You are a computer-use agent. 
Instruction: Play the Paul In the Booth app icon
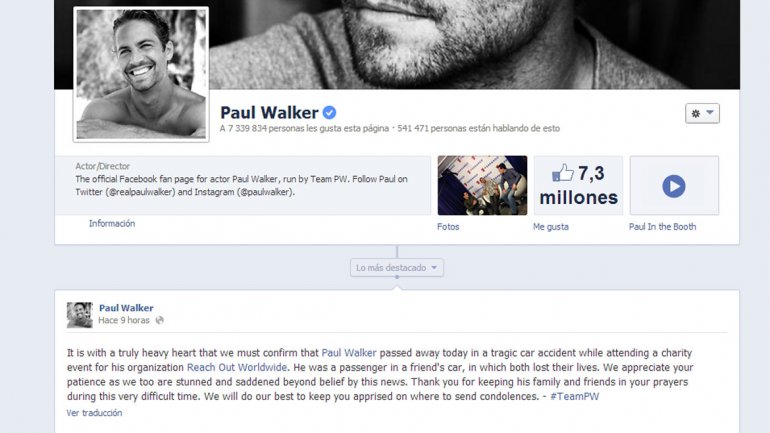[x=674, y=186]
